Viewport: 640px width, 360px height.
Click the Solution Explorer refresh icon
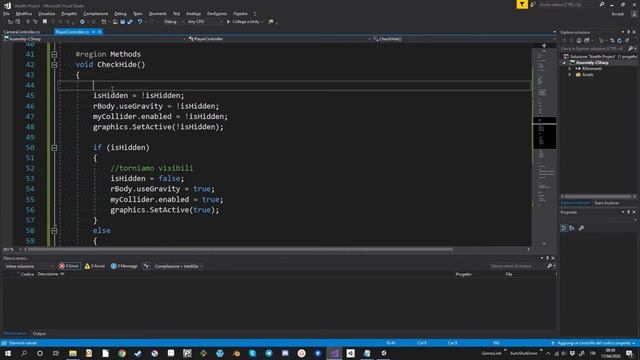point(620,40)
